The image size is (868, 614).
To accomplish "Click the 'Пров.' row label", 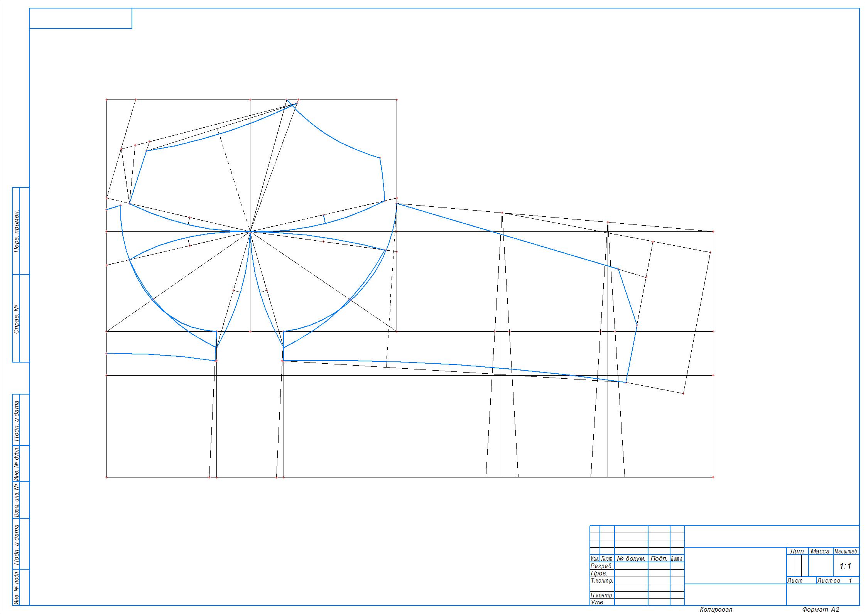I will click(x=599, y=573).
